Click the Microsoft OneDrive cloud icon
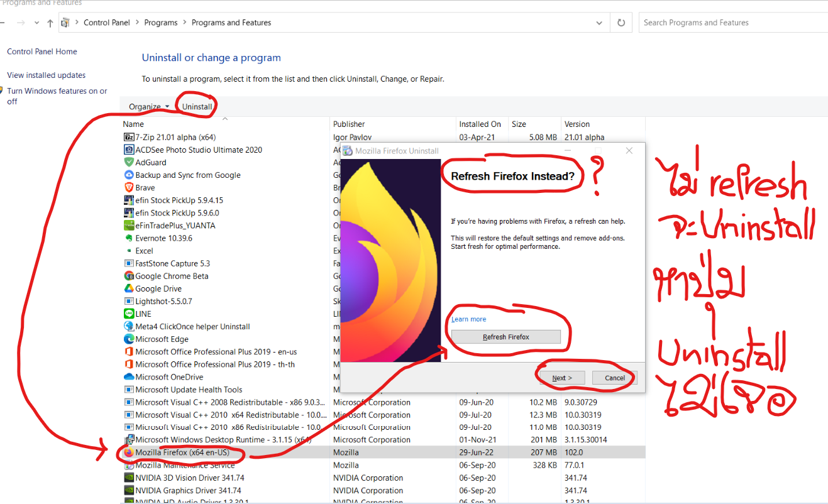 (x=129, y=376)
